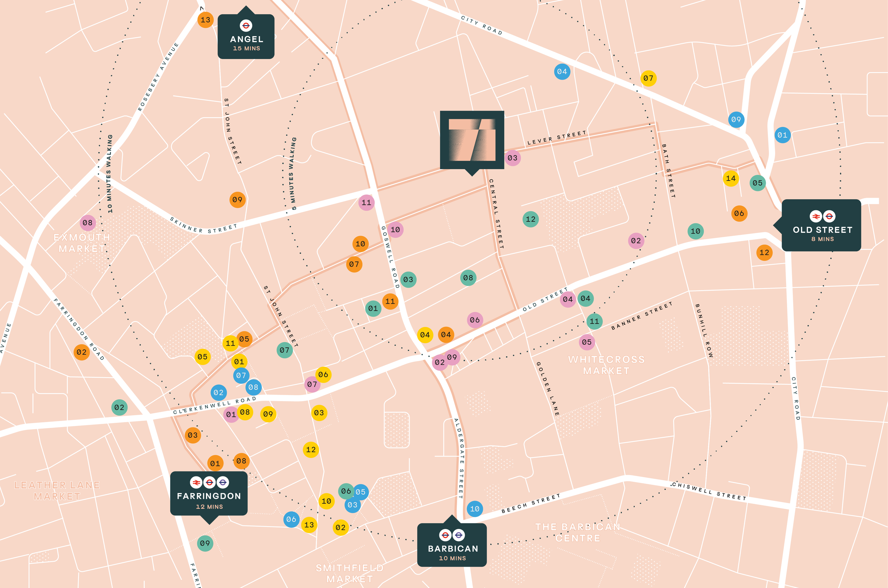Select the yellow 06 marker
The height and width of the screenshot is (588, 888).
point(323,374)
